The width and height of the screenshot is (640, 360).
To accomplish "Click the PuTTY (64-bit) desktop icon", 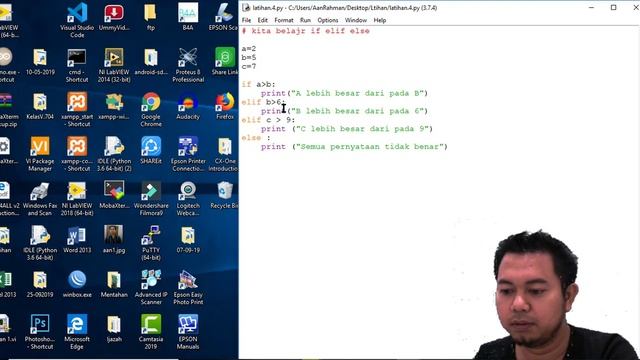I will coord(151,242).
